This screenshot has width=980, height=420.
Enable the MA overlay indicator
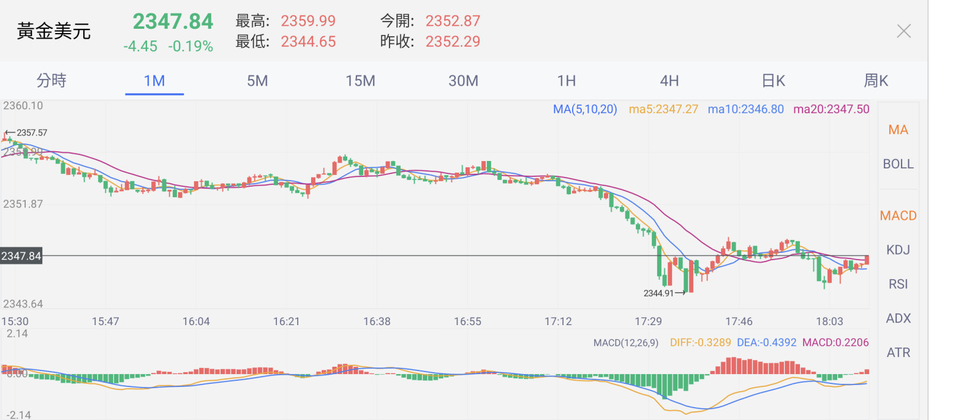coord(898,130)
